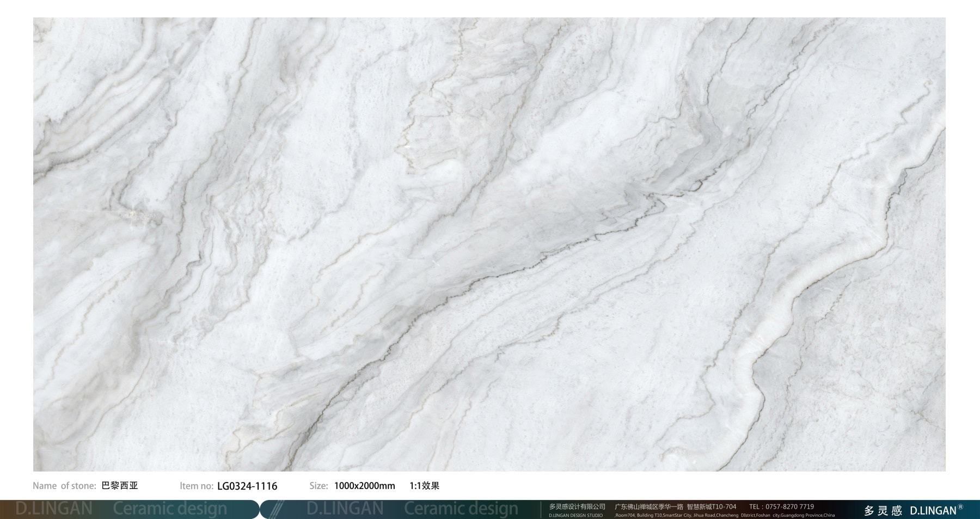Click the first D.LINGAN watermark in the footer
This screenshot has width=980, height=519.
53,509
